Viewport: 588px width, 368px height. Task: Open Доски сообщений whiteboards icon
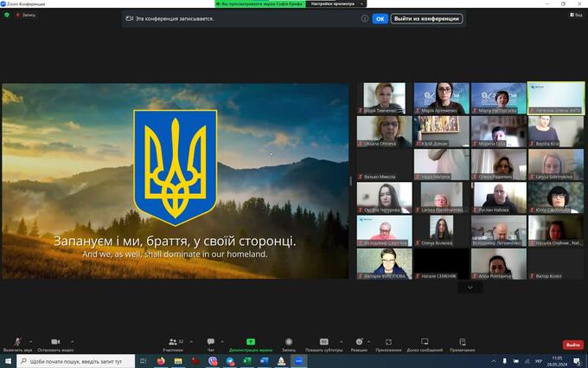(425, 342)
